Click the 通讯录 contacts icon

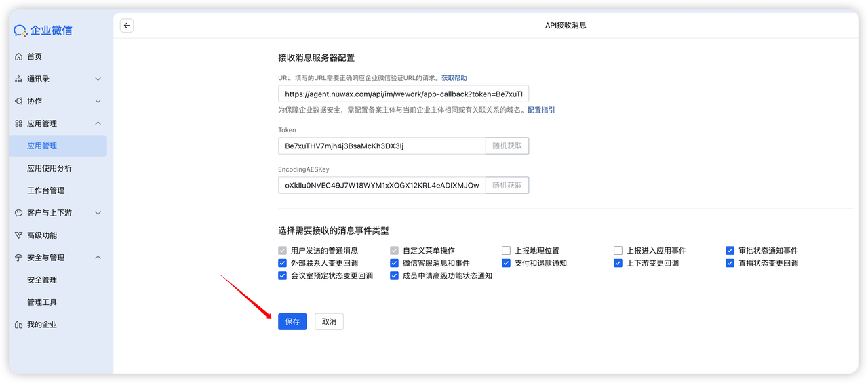(19, 79)
